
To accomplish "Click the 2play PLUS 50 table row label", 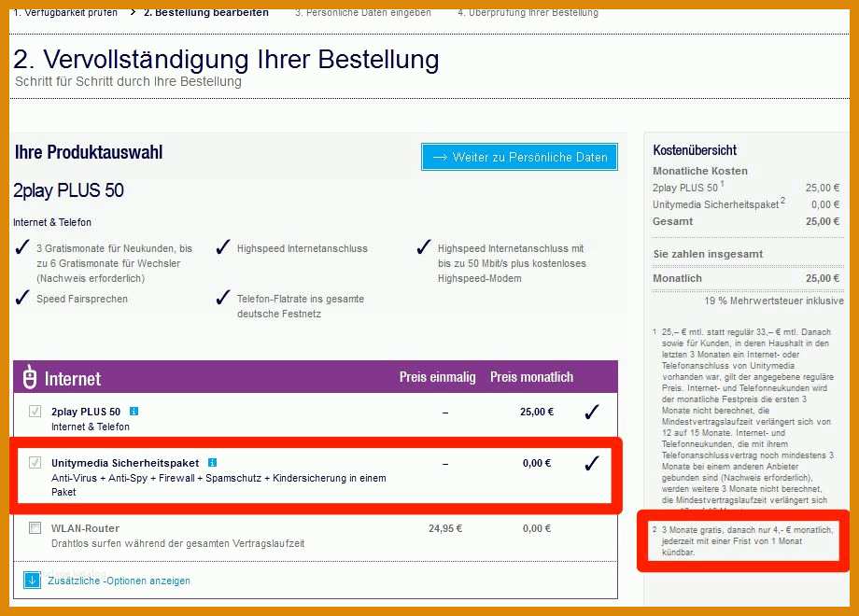I will 86,412.
